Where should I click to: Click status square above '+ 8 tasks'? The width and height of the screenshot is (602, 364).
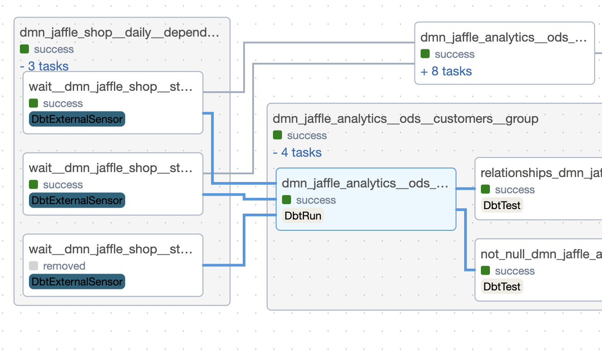425,54
